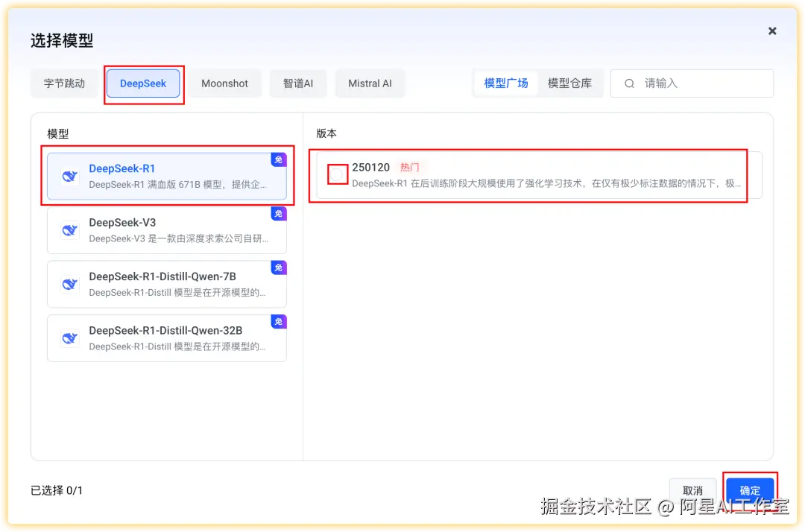Click the DeepSeek-R1 whale logo icon
This screenshot has width=805, height=532.
pos(70,177)
